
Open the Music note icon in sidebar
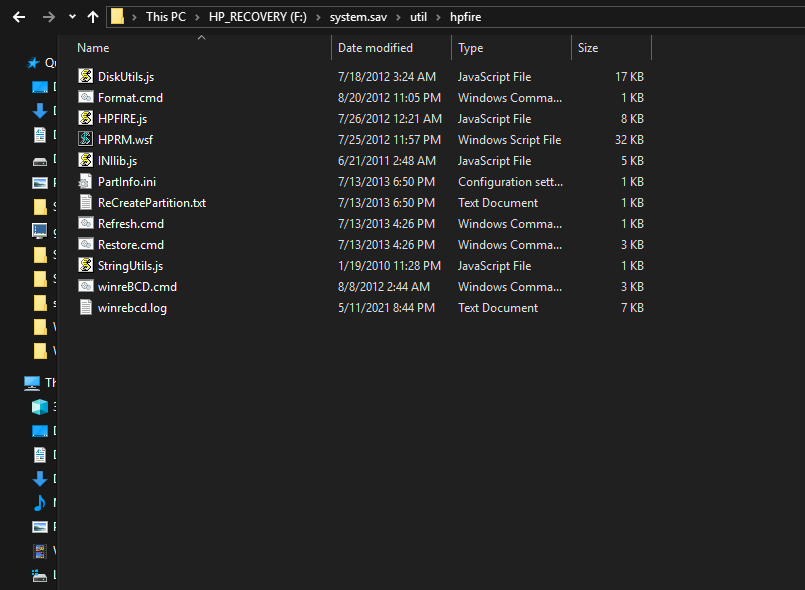40,503
